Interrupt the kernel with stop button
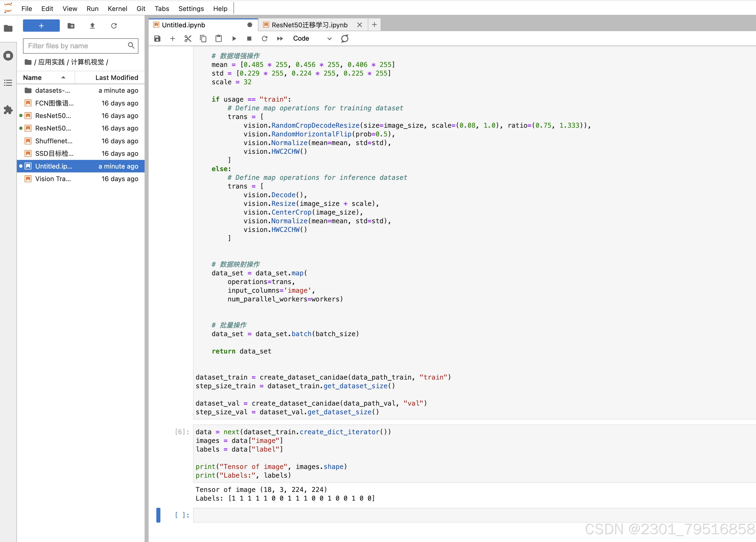 point(249,39)
